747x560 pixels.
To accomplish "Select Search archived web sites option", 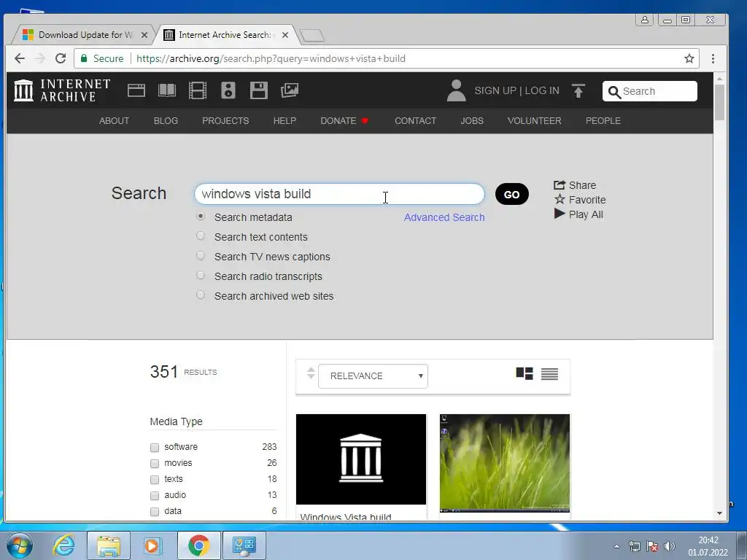I will pos(201,295).
